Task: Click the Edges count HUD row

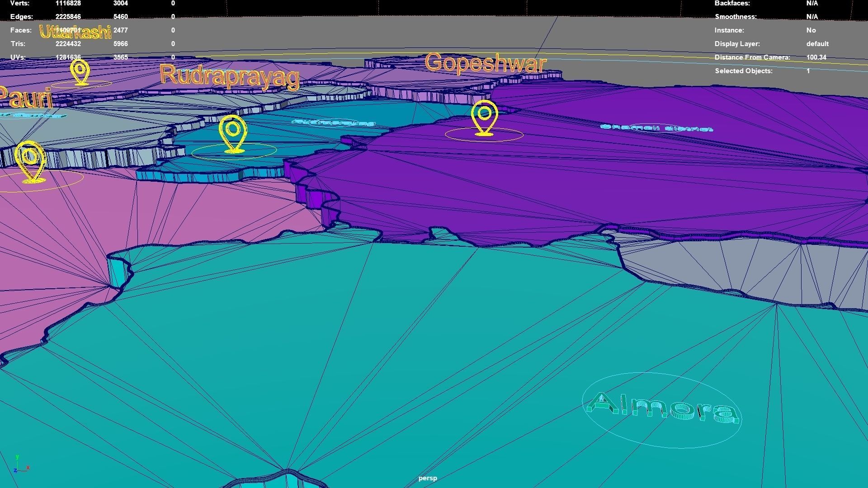Action: point(93,17)
